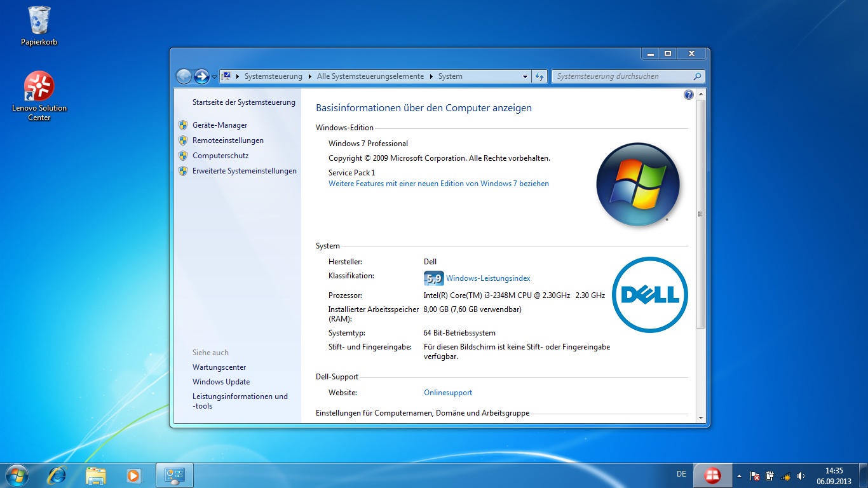Viewport: 868px width, 488px height.
Task: Refresh the System page
Action: (x=539, y=76)
